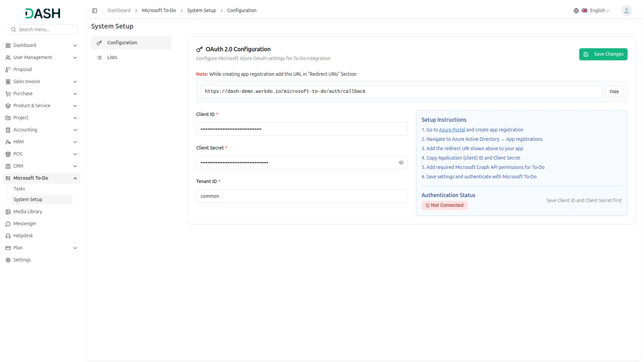Click the DASH logo
644x362 pixels.
point(43,13)
